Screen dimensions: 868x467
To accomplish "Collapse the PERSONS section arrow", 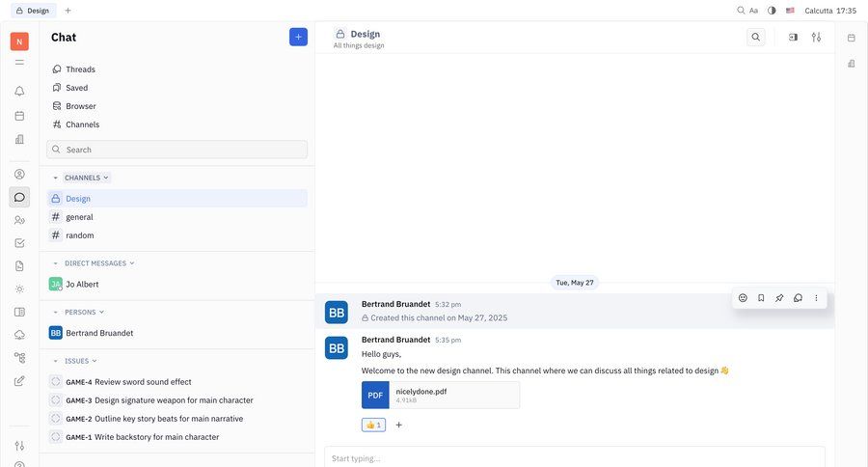I will point(55,313).
